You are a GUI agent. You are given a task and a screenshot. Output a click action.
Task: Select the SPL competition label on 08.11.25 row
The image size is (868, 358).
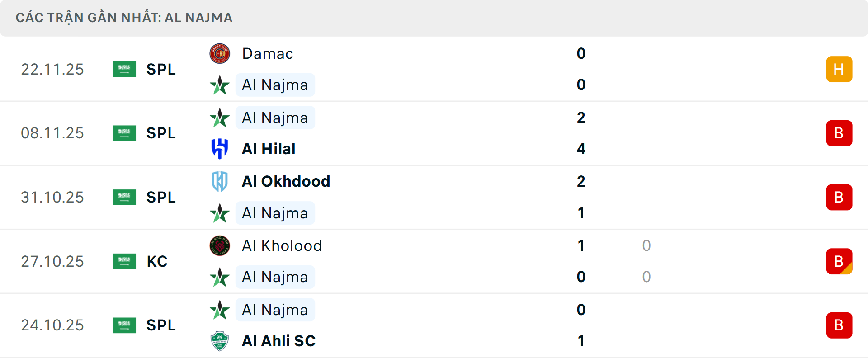160,133
